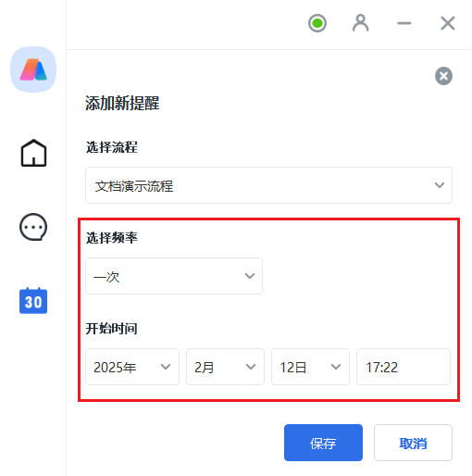Image resolution: width=472 pixels, height=476 pixels.
Task: Minimize the application window
Action: tap(404, 23)
